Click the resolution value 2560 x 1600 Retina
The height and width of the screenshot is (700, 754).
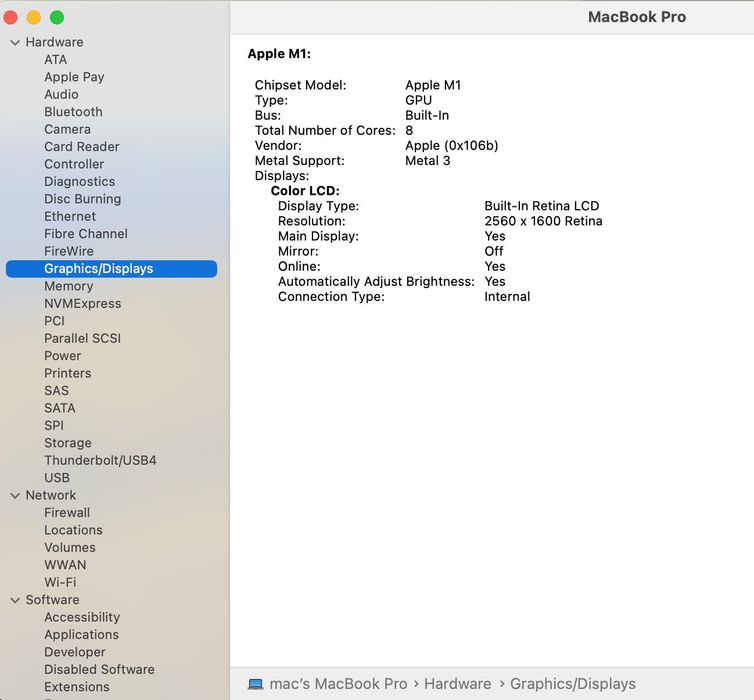pyautogui.click(x=543, y=221)
